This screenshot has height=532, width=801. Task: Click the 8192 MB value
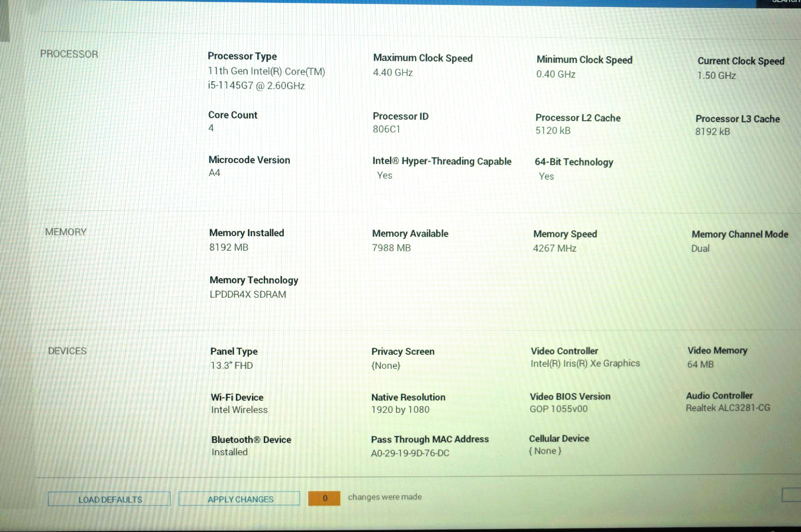[x=229, y=247]
